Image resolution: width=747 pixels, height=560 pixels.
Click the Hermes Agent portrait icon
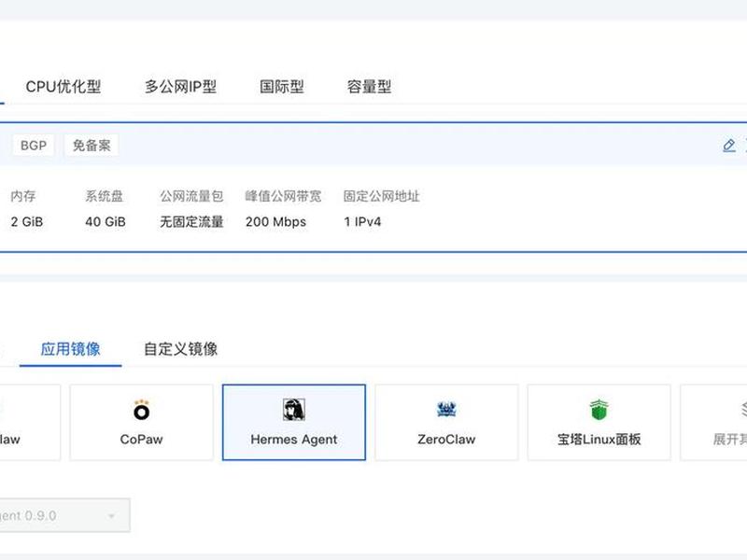tap(294, 410)
